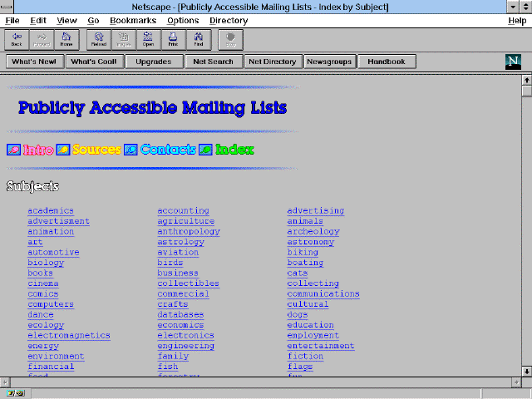Click the Net Directory button
This screenshot has width=532, height=399.
[x=273, y=62]
